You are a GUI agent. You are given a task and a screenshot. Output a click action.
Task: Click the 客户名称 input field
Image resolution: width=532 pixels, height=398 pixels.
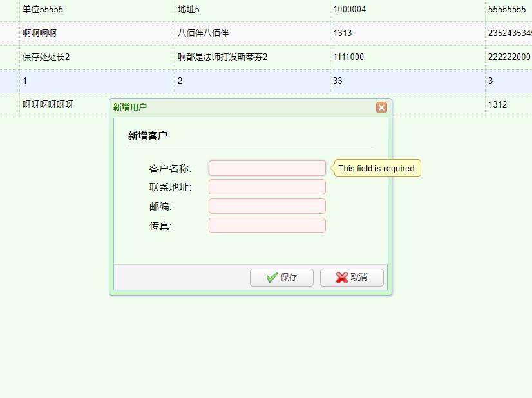click(267, 167)
